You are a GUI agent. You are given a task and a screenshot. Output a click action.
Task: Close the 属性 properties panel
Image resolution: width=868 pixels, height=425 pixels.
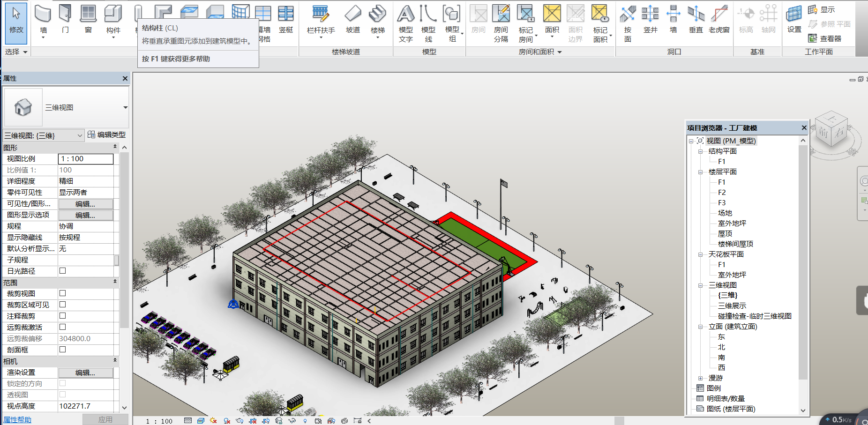point(125,78)
